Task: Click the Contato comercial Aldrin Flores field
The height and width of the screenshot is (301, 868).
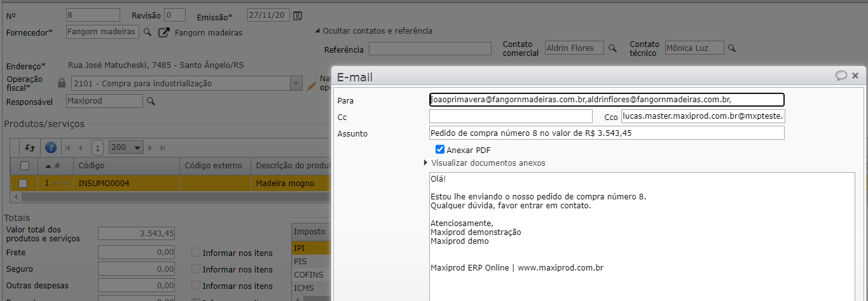Action: click(x=574, y=48)
